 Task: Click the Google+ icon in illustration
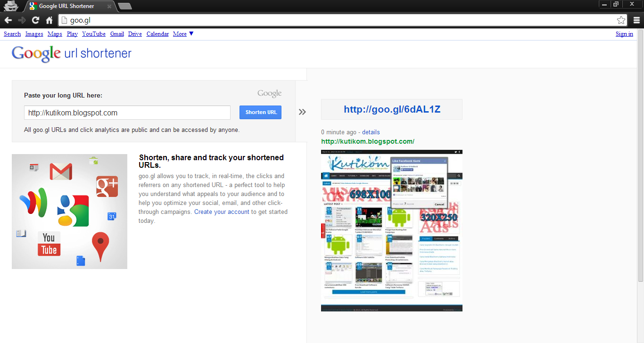107,187
